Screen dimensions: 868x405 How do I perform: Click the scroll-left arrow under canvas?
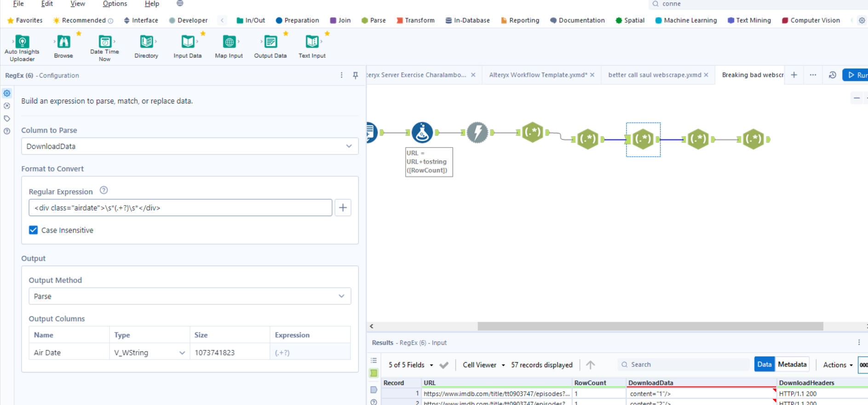click(x=372, y=326)
